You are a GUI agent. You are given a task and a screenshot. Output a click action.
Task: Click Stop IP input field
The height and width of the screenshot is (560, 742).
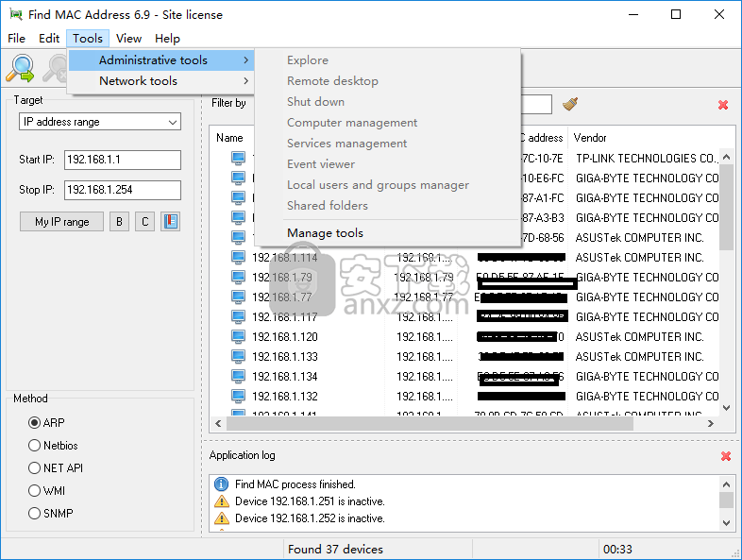pyautogui.click(x=123, y=190)
